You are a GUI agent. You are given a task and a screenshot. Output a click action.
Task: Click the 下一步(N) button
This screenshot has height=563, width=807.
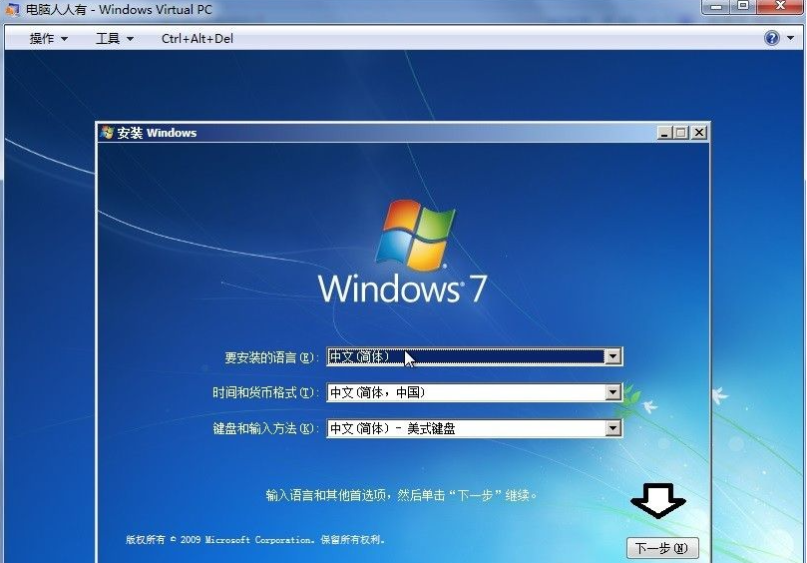coord(662,548)
